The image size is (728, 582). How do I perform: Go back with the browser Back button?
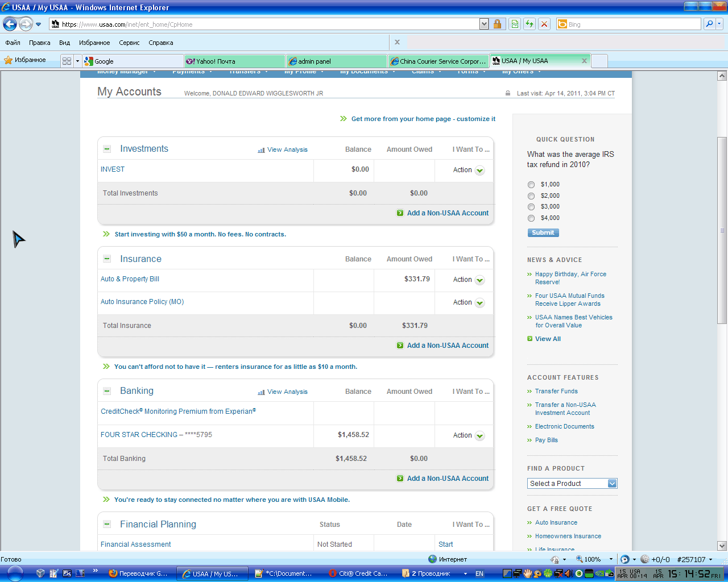pos(10,24)
